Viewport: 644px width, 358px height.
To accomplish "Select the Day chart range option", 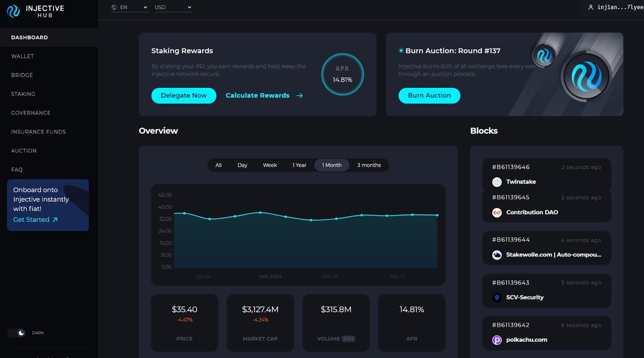I will [242, 165].
